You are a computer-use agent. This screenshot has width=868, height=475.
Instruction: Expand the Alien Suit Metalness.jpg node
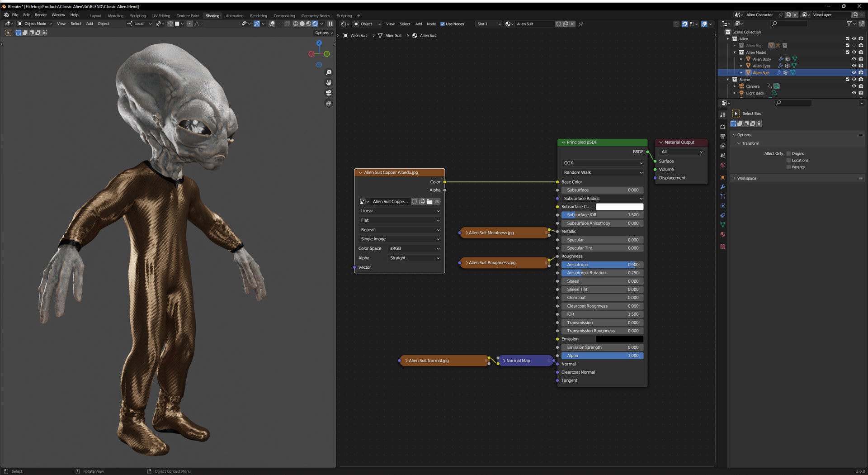[x=467, y=233]
